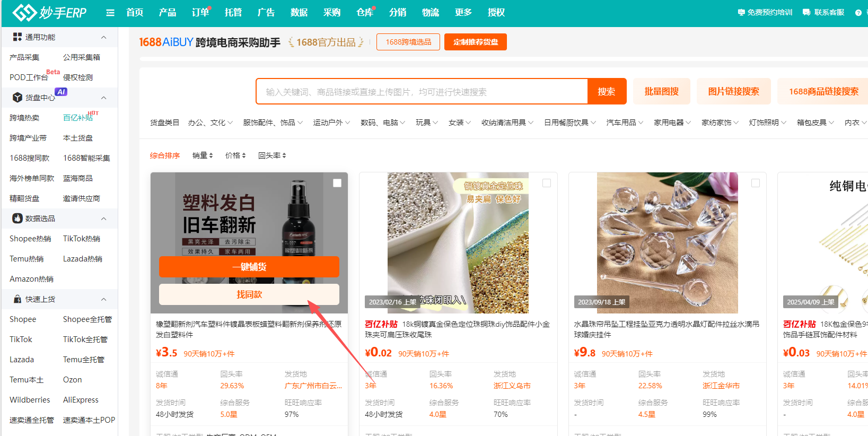Click the 快速上货 bag icon
The width and height of the screenshot is (868, 436).
(x=17, y=299)
